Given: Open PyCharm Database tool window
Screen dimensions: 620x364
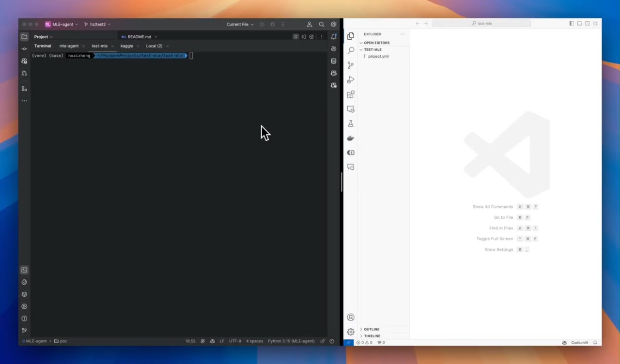Looking at the screenshot, I should 333,61.
